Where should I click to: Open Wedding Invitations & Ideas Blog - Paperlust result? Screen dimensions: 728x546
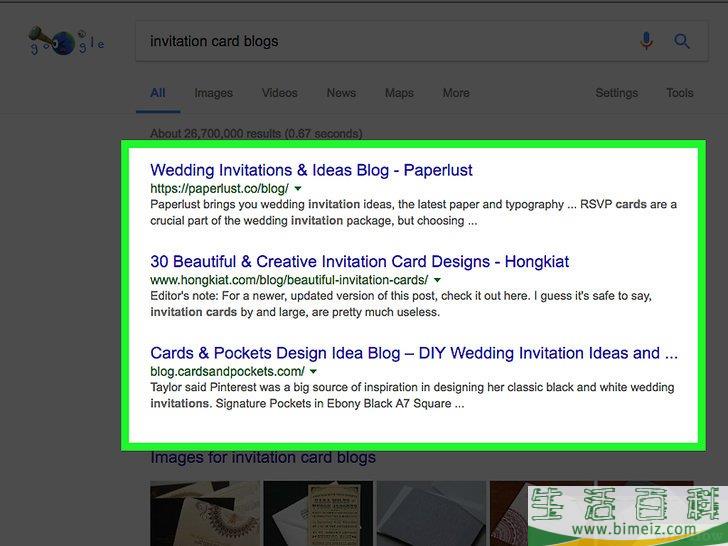point(311,170)
